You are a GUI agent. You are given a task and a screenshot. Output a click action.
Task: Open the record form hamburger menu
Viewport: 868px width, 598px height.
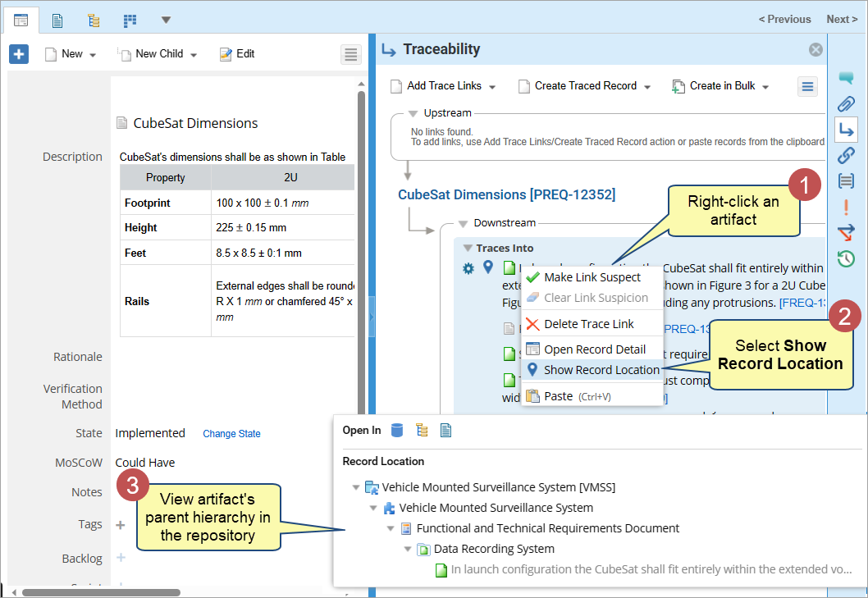[x=350, y=54]
